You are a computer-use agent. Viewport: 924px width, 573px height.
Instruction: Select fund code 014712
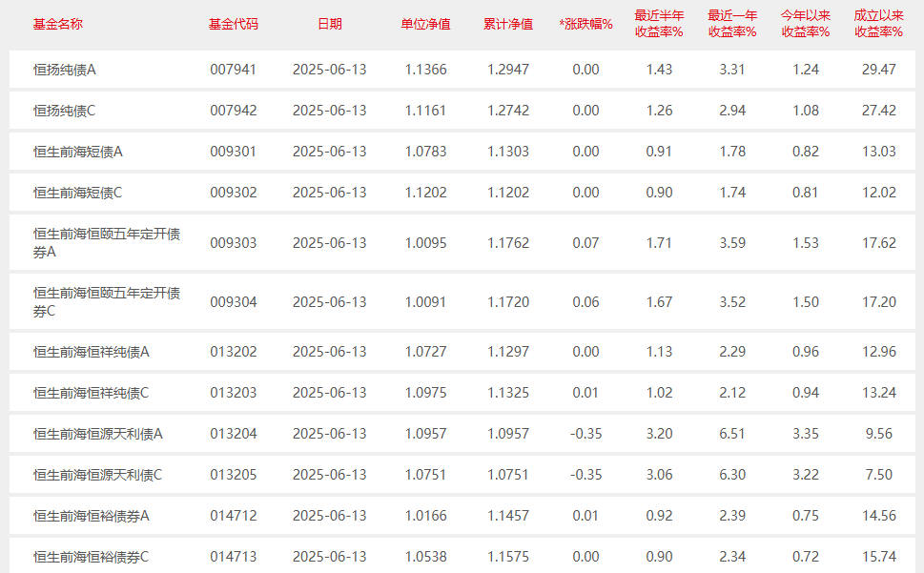tap(234, 516)
